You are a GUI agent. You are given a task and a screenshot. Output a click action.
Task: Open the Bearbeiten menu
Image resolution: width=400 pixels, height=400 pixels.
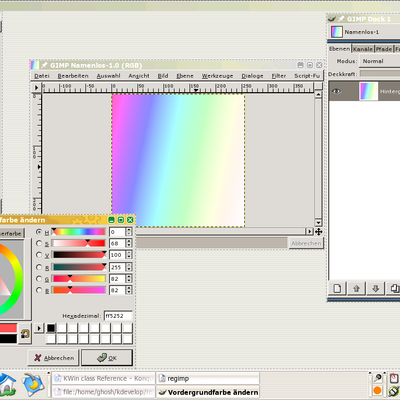click(x=73, y=76)
